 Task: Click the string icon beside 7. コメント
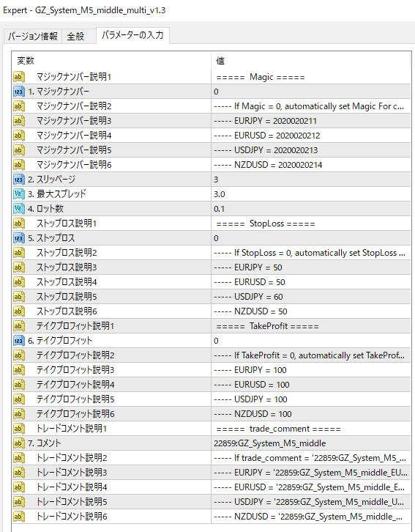point(18,443)
